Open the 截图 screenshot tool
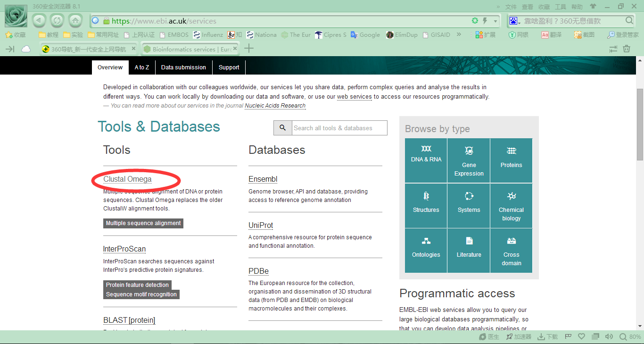Screen dimensions: 644x344 [584, 35]
